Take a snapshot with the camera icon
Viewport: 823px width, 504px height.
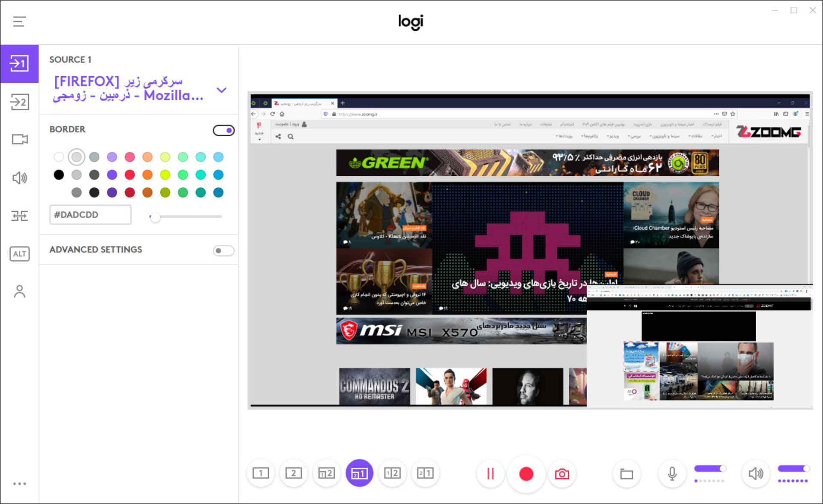pyautogui.click(x=562, y=474)
